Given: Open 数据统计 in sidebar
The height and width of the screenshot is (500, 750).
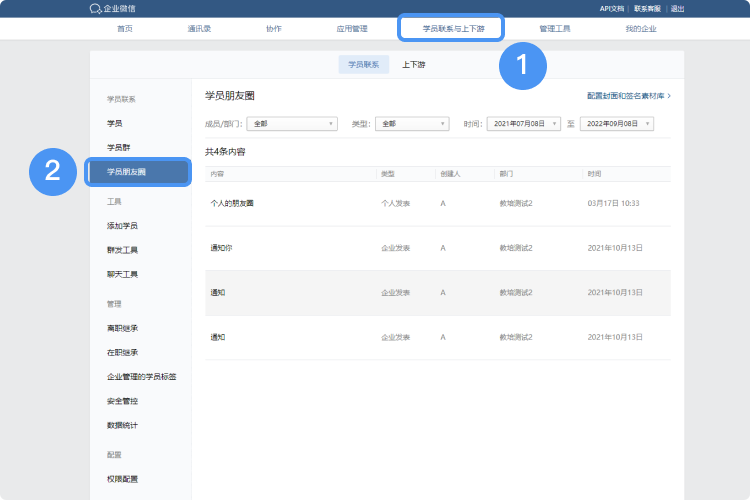Looking at the screenshot, I should [x=122, y=425].
